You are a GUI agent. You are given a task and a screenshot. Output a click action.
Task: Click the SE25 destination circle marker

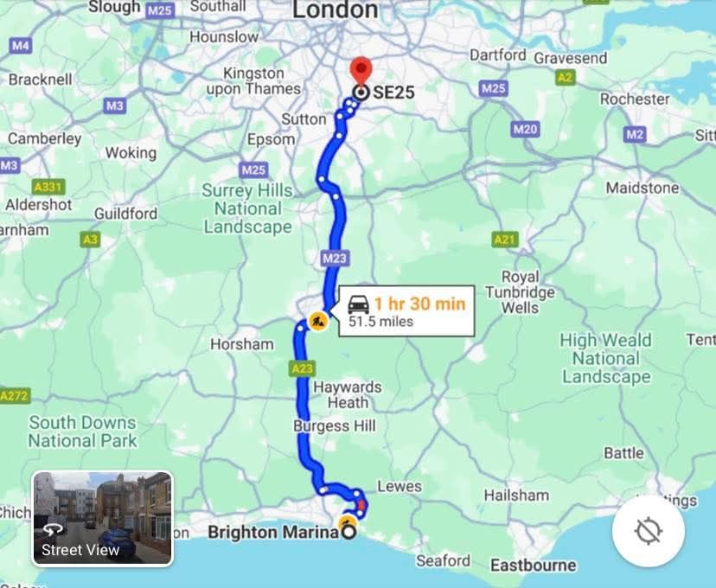(x=361, y=93)
